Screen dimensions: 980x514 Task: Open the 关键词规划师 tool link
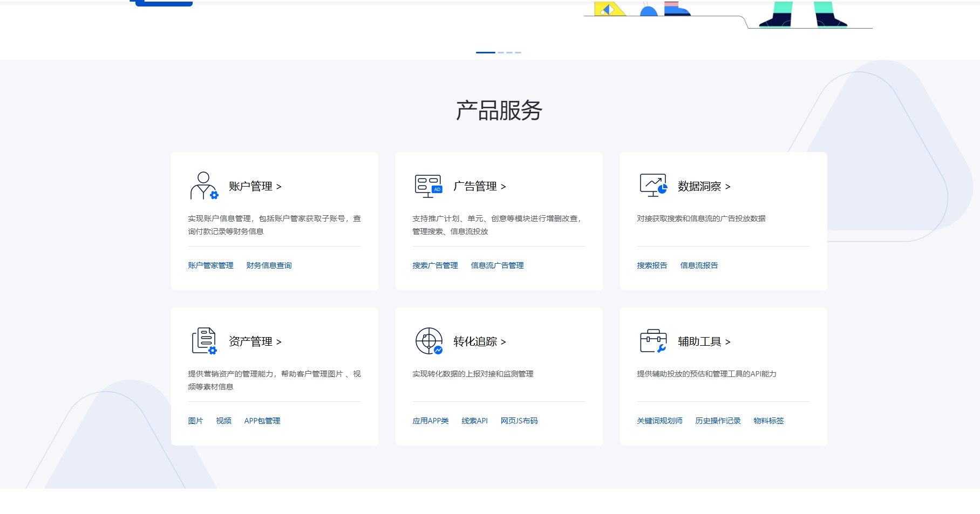coord(659,421)
